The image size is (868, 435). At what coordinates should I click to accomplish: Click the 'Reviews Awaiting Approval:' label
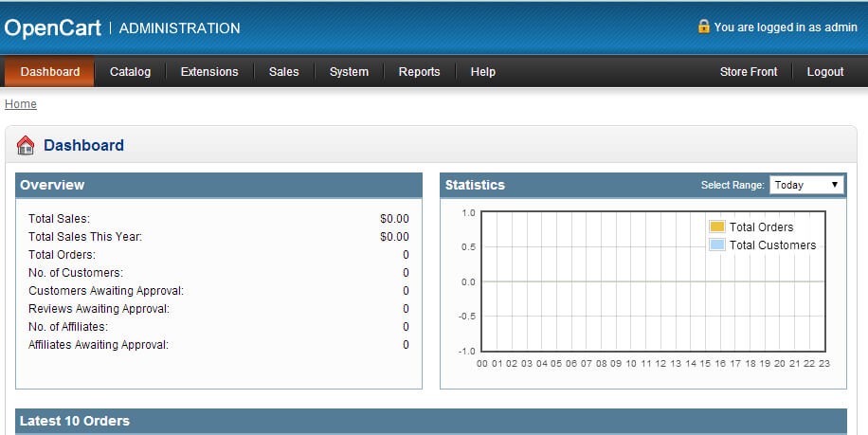pos(99,308)
